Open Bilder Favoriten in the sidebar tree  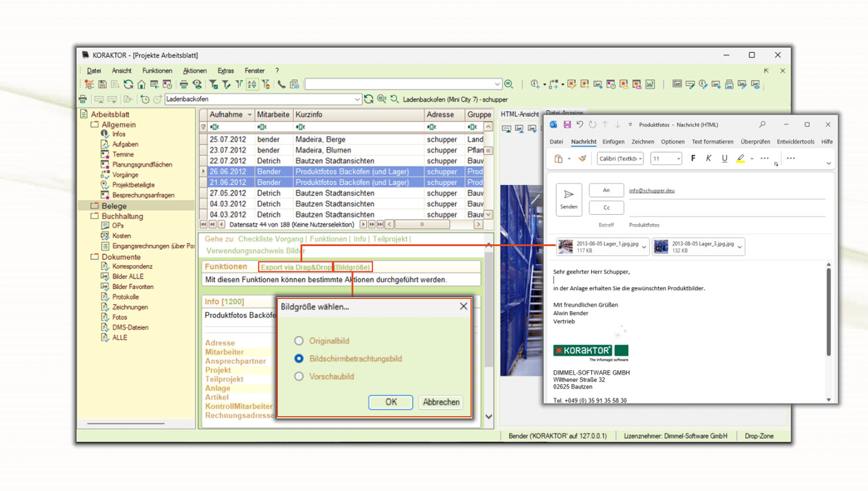132,286
